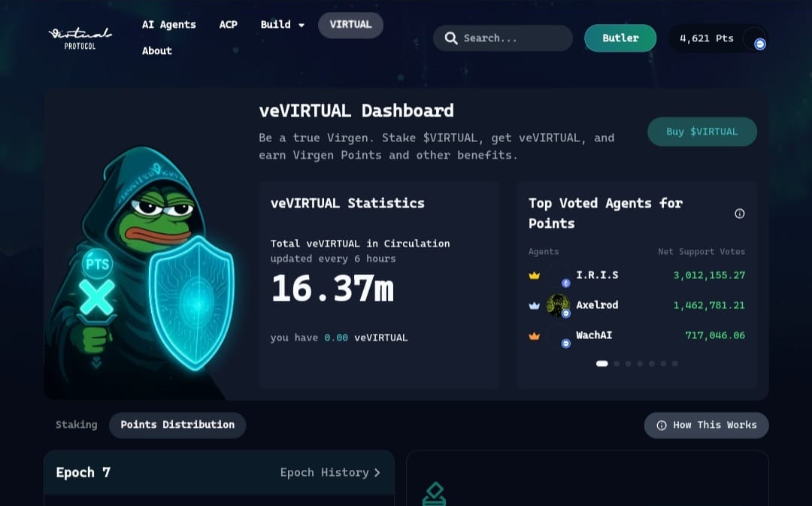This screenshot has height=506, width=812.
Task: Open the ACP menu item
Action: [x=229, y=25]
